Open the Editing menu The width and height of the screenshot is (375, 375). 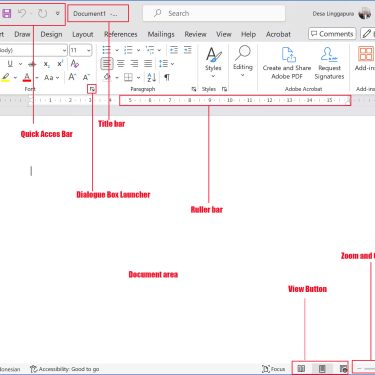243,61
